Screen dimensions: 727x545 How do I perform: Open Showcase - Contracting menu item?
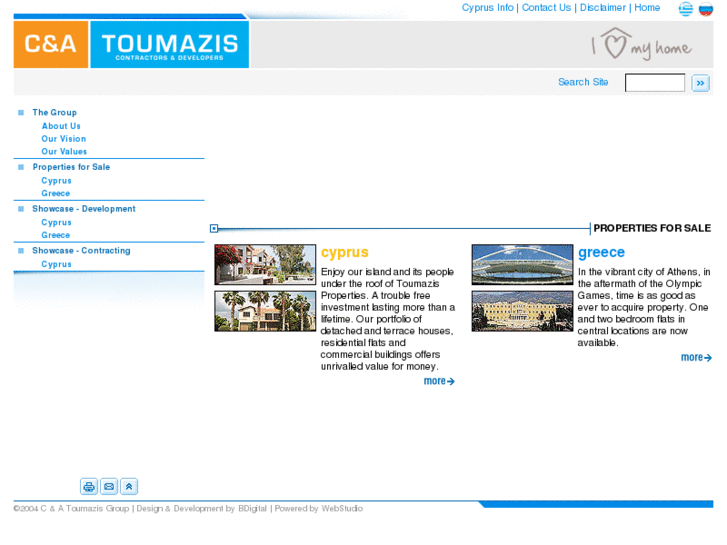coord(81,250)
